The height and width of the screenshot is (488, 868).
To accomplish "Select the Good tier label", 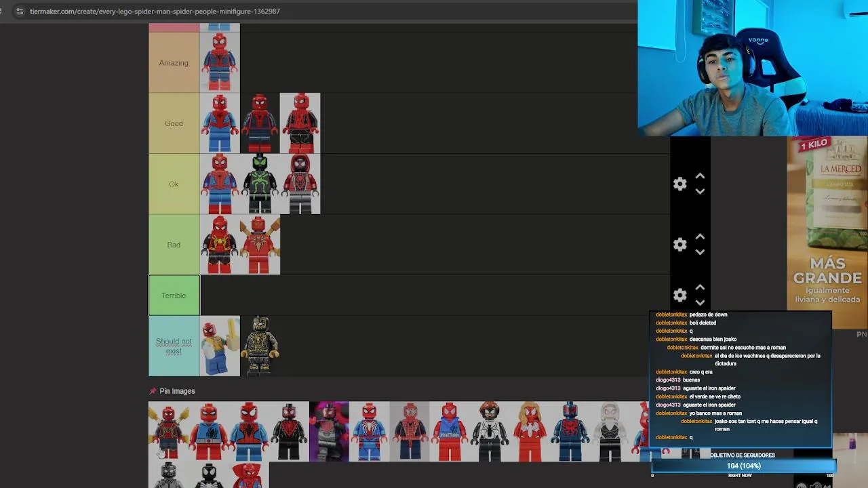I will pos(174,123).
